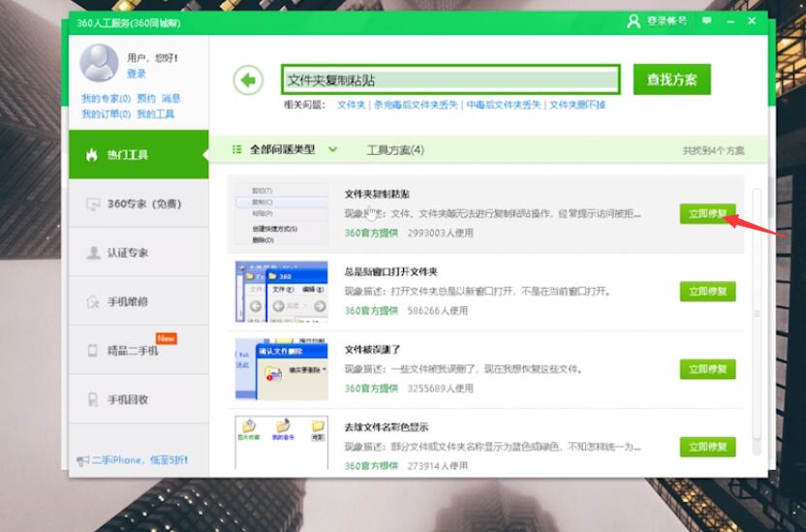Image resolution: width=806 pixels, height=532 pixels.
Task: Click the green back arrow icon
Action: point(248,80)
